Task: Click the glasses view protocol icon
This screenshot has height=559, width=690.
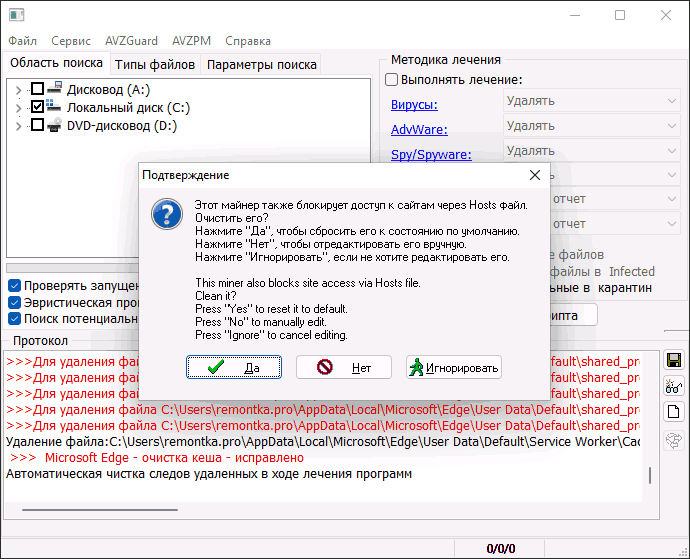Action: [x=674, y=386]
